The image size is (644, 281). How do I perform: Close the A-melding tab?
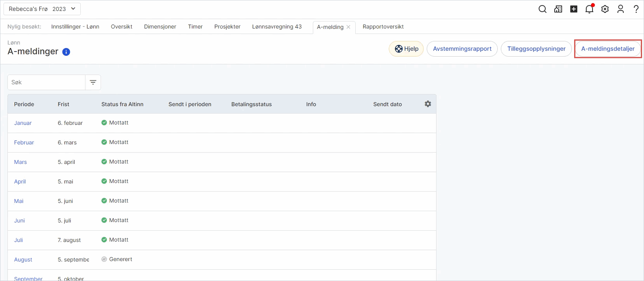(348, 27)
